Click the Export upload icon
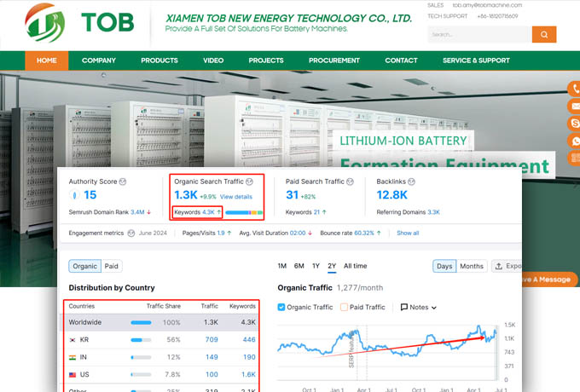The width and height of the screenshot is (580, 392). click(499, 266)
